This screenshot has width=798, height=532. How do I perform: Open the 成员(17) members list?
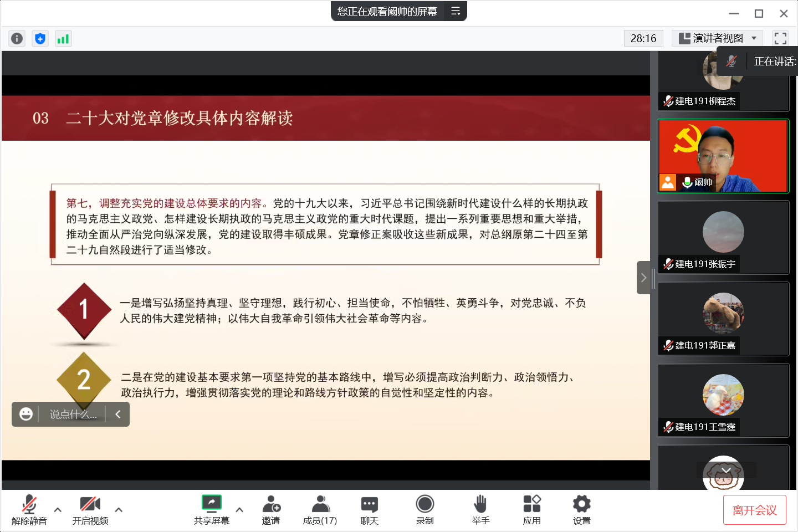[x=320, y=510]
